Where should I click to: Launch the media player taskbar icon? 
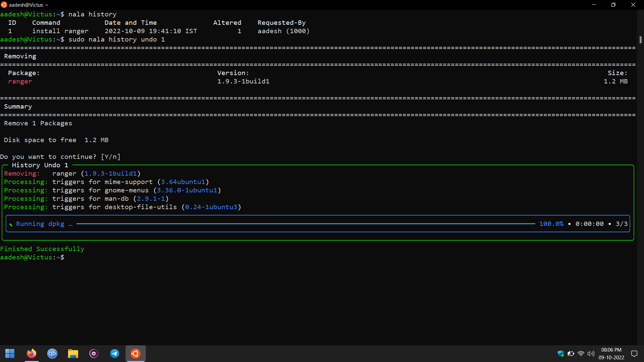coord(94,354)
